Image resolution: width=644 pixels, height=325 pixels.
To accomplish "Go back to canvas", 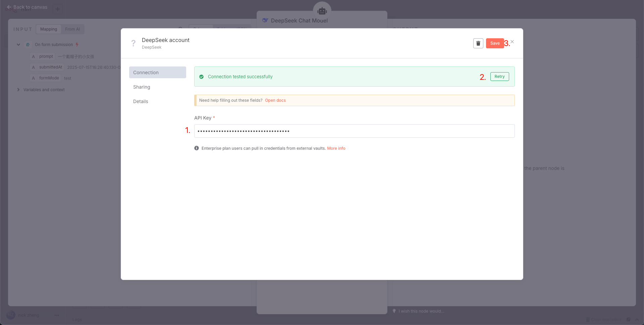I will [x=27, y=7].
